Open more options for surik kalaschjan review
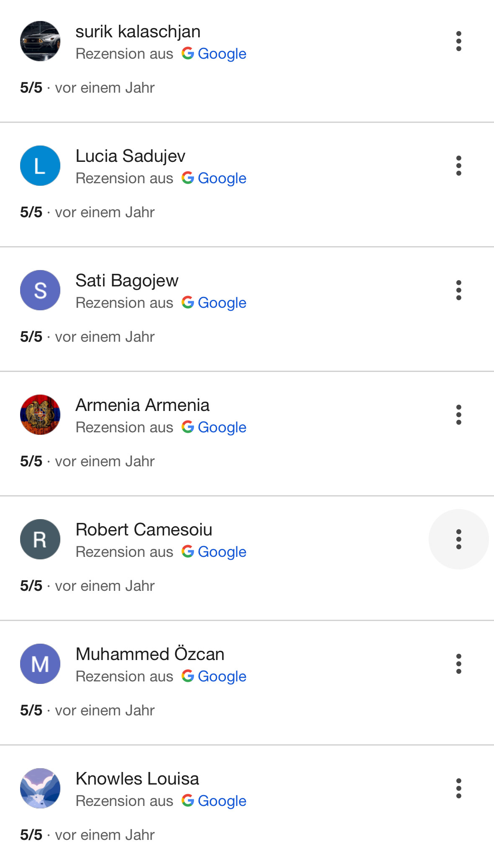Image resolution: width=494 pixels, height=868 pixels. pos(459,41)
